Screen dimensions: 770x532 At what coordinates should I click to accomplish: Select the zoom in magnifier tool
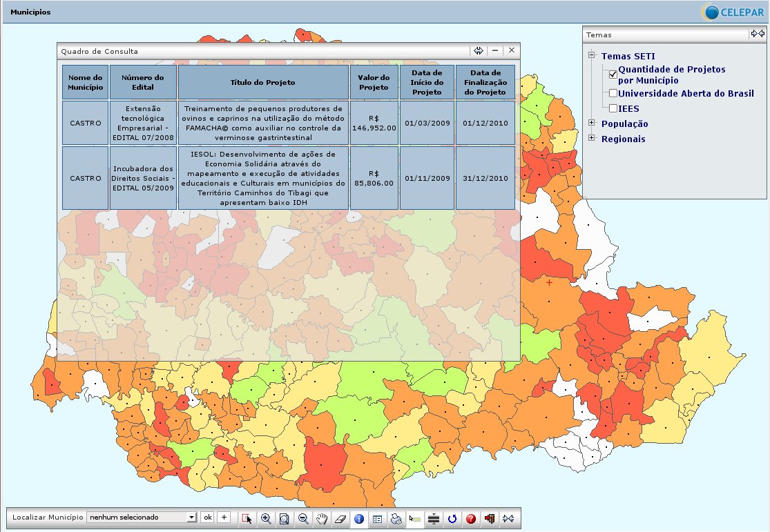[x=266, y=518]
